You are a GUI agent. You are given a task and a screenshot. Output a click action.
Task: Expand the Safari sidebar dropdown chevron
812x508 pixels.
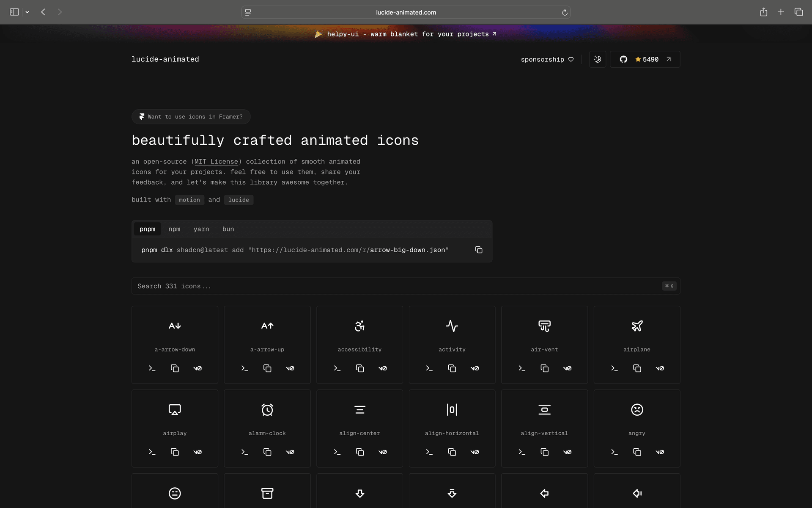(x=27, y=12)
